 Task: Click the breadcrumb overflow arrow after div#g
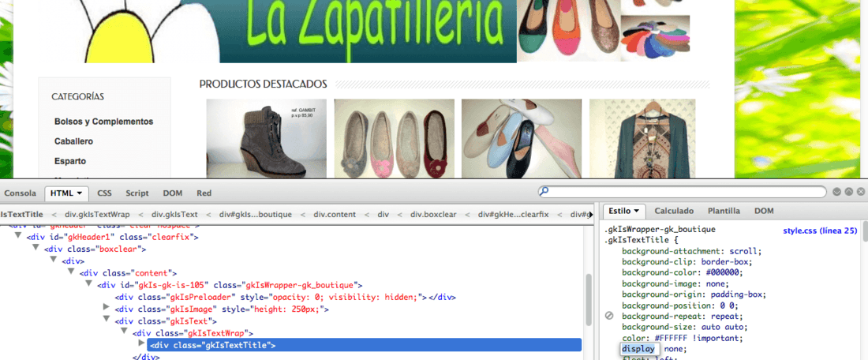[589, 214]
